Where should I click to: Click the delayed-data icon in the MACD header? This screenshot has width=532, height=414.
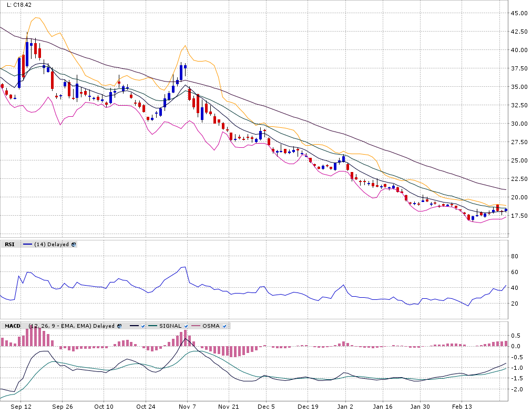tap(119, 326)
